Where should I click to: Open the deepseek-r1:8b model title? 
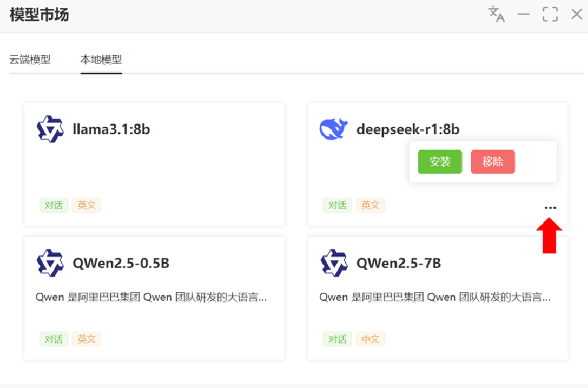tap(408, 129)
